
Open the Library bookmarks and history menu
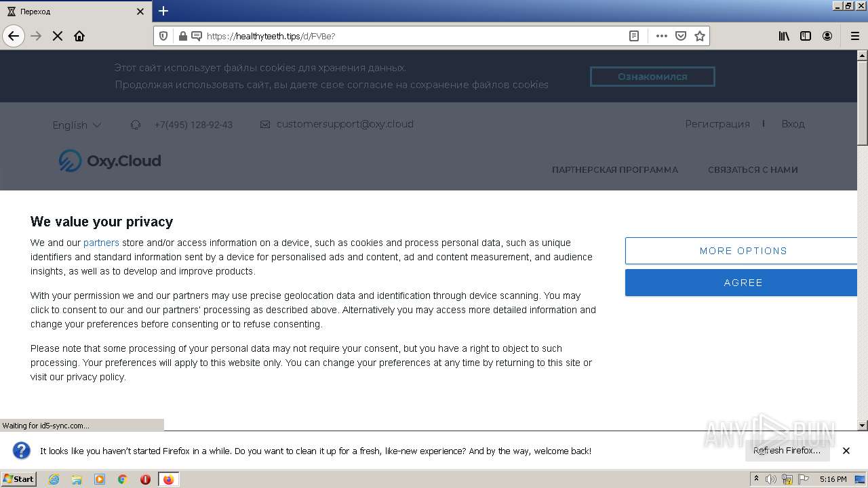784,36
